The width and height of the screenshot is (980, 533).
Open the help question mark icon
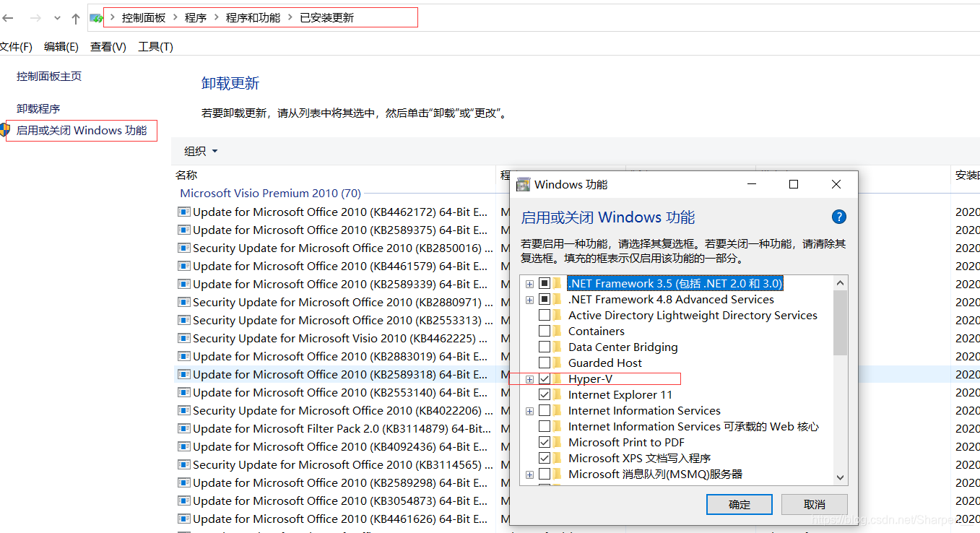[x=838, y=217]
